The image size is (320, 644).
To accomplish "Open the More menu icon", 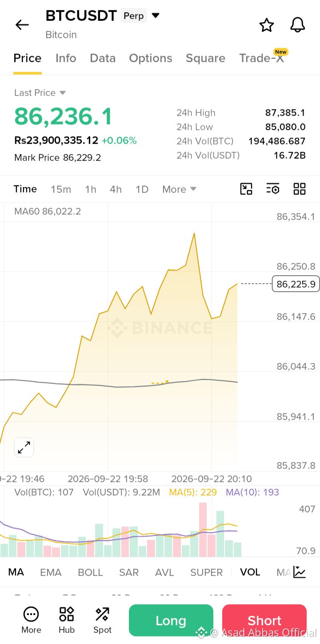I will (31, 620).
